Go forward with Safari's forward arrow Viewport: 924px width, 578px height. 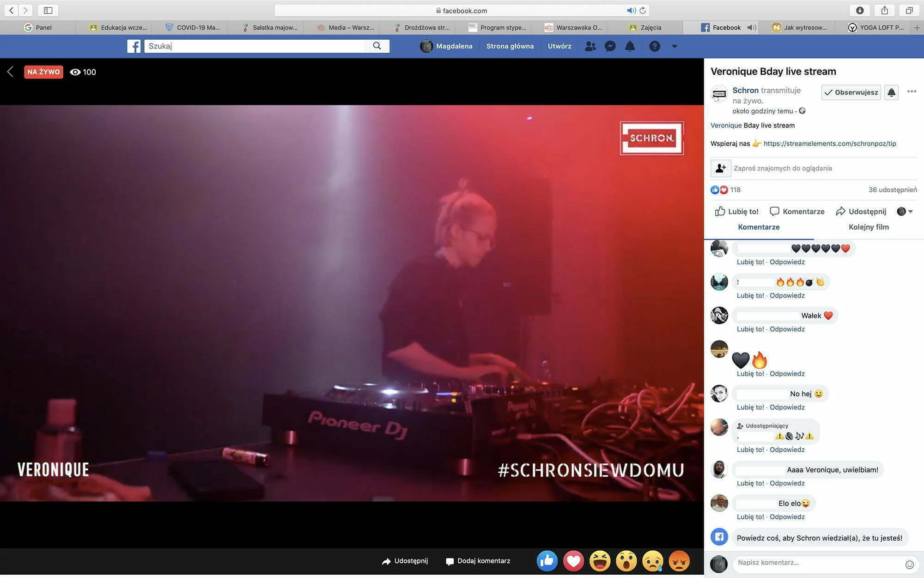(26, 10)
